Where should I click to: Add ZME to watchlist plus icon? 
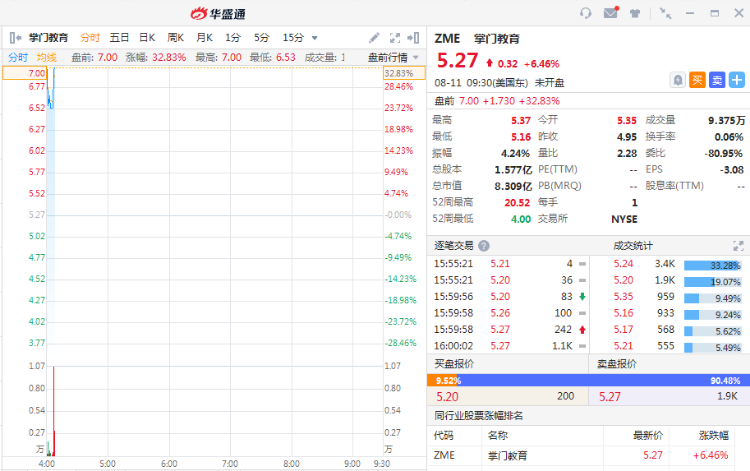point(737,80)
